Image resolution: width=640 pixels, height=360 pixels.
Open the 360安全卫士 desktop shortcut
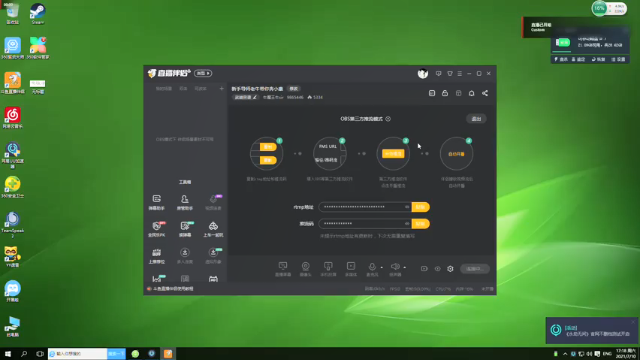coord(12,187)
